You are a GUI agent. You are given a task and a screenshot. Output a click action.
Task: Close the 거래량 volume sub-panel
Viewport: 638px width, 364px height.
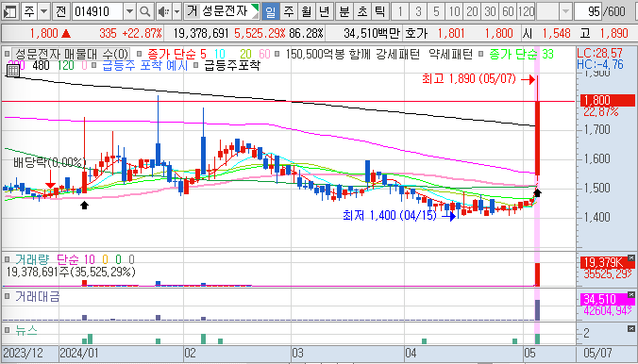[630, 257]
